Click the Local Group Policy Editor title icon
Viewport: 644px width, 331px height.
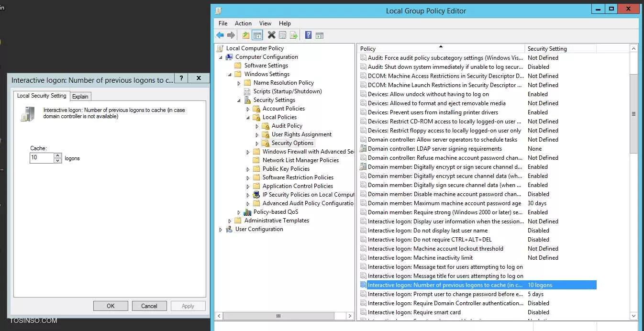click(219, 10)
